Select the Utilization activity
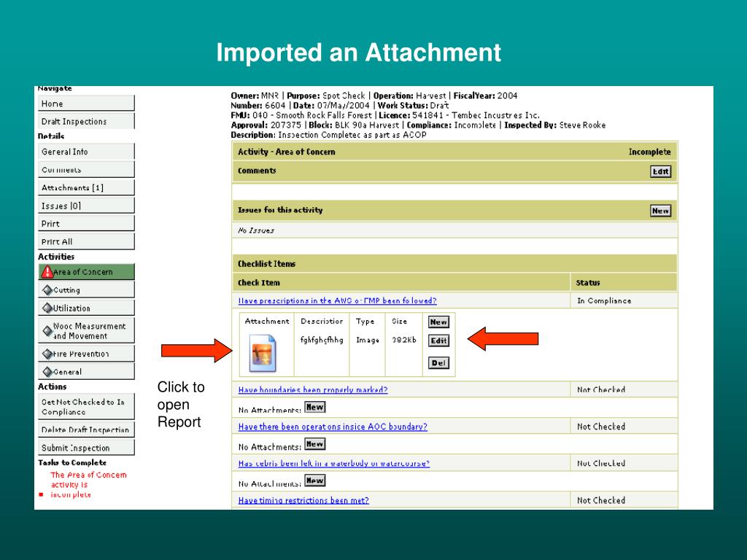The width and height of the screenshot is (747, 560). pos(86,308)
